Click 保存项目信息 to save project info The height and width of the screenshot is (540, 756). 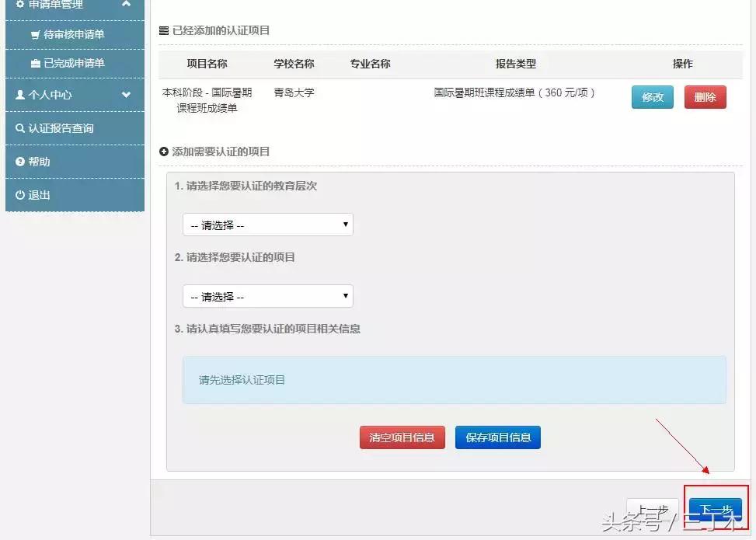pyautogui.click(x=497, y=437)
